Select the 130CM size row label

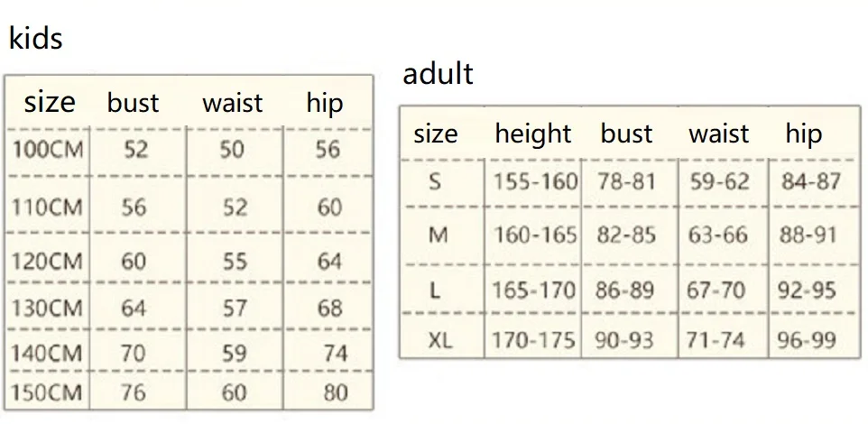48,308
